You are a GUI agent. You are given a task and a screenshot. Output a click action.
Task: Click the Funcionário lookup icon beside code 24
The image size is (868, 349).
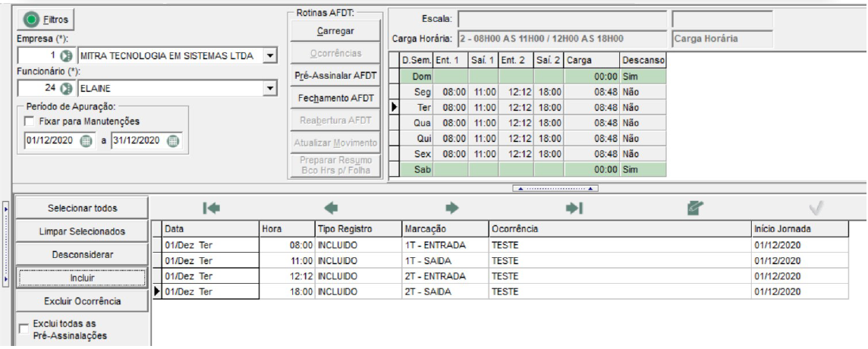coord(67,88)
